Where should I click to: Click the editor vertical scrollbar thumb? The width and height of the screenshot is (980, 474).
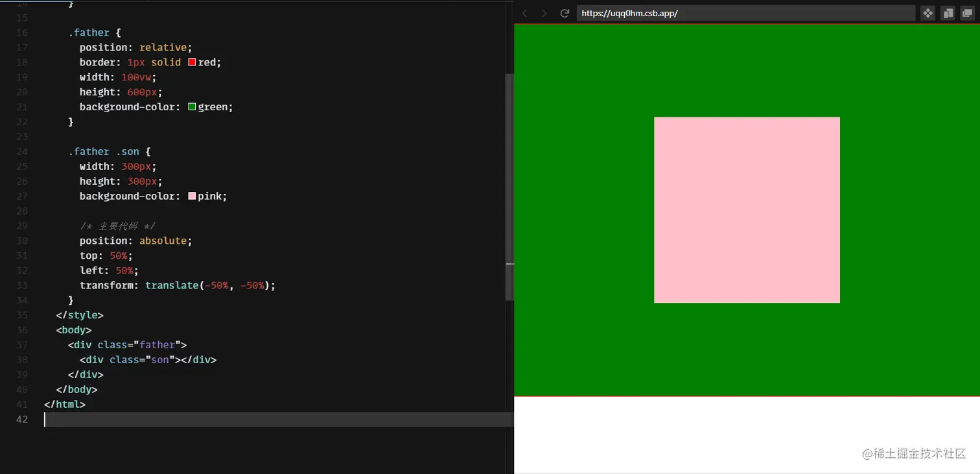point(509,187)
